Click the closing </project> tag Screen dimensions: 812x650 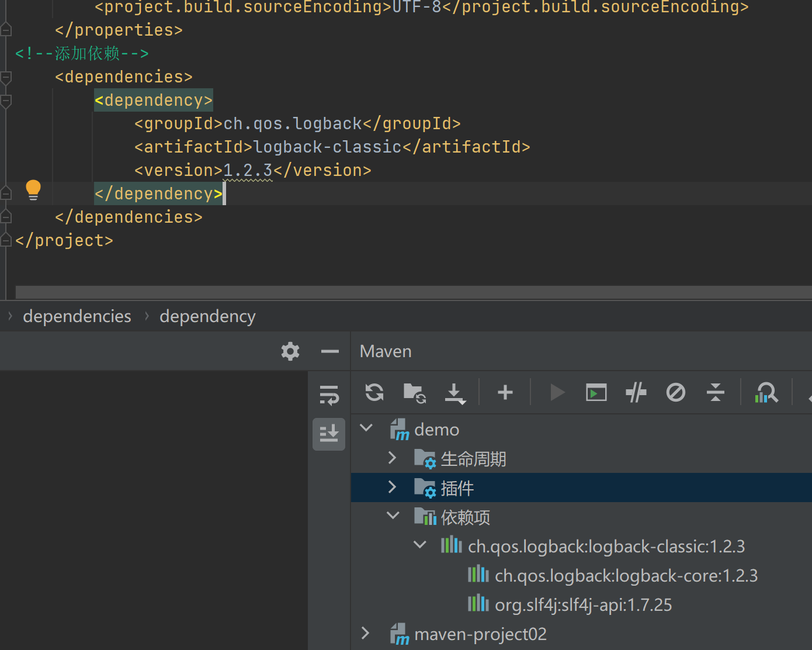coord(64,240)
